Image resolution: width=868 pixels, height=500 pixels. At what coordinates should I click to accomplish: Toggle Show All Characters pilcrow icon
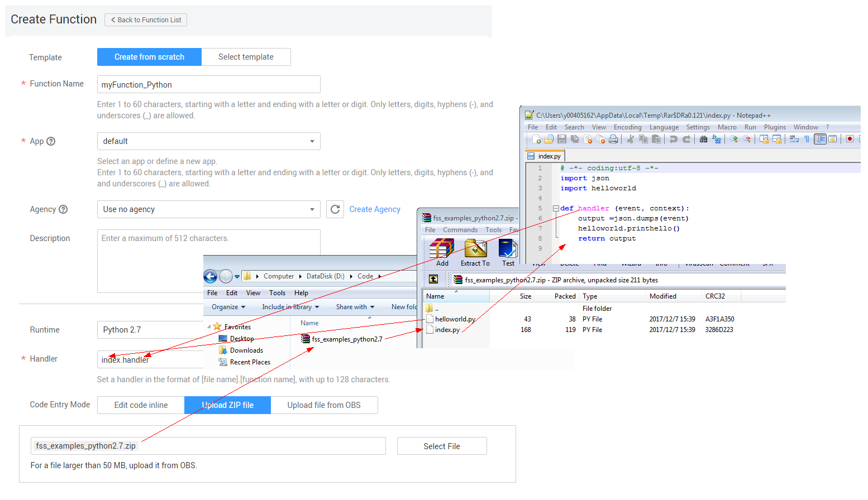[x=807, y=139]
